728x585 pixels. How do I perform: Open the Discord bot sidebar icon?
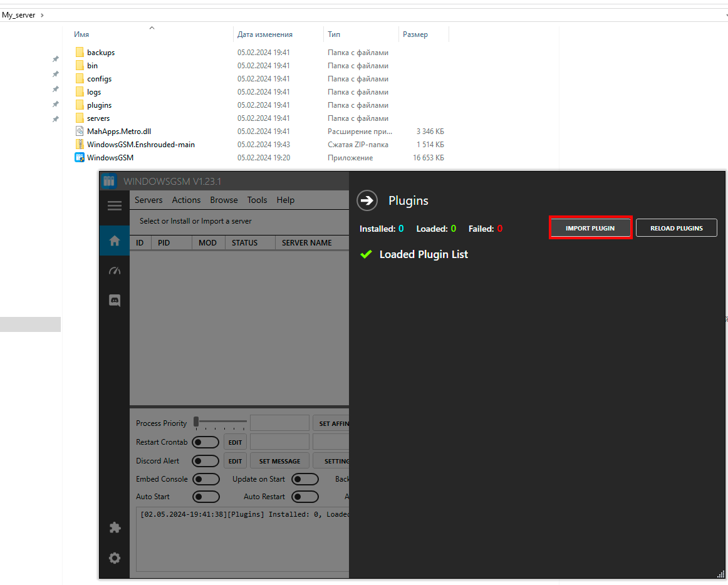pos(115,301)
